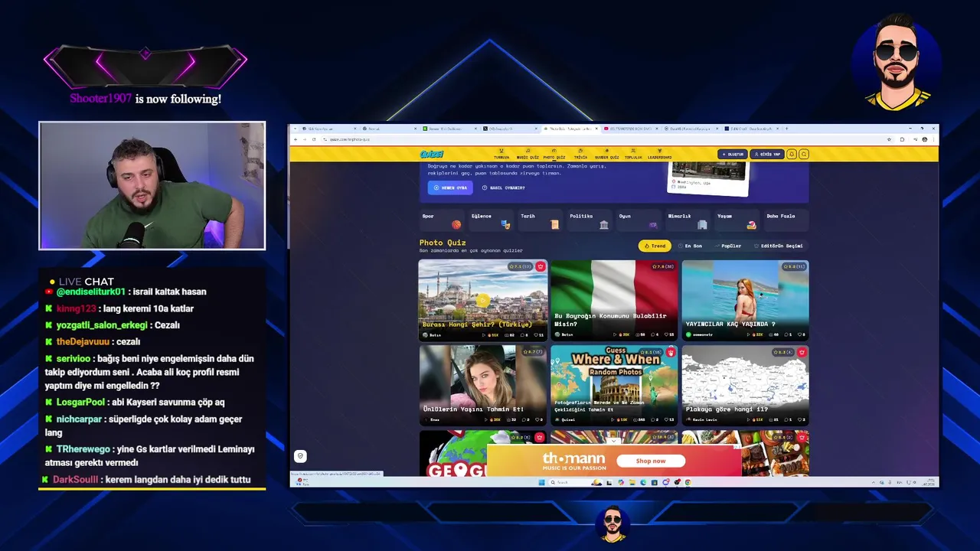This screenshot has height=551, width=980.
Task: Switch to the YouTube browser tab
Action: pos(632,129)
